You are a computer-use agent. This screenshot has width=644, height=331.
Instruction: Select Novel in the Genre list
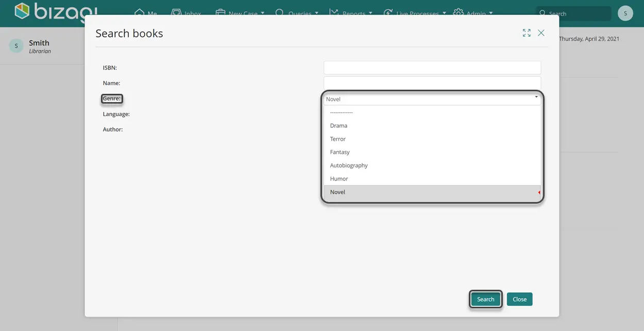[x=432, y=192]
